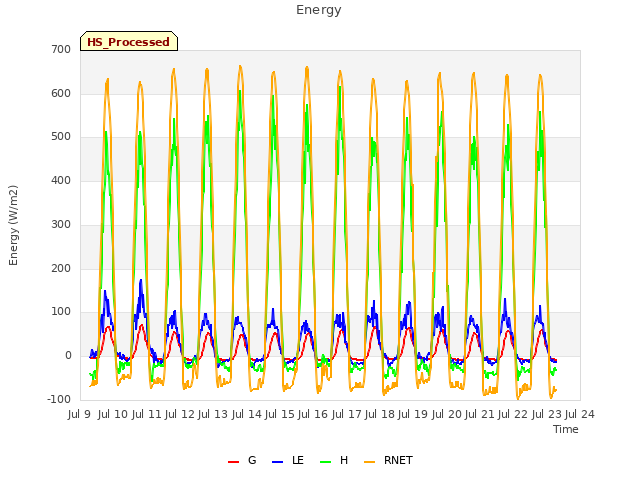Click the Jul 10 x-axis tick label

tap(113, 415)
